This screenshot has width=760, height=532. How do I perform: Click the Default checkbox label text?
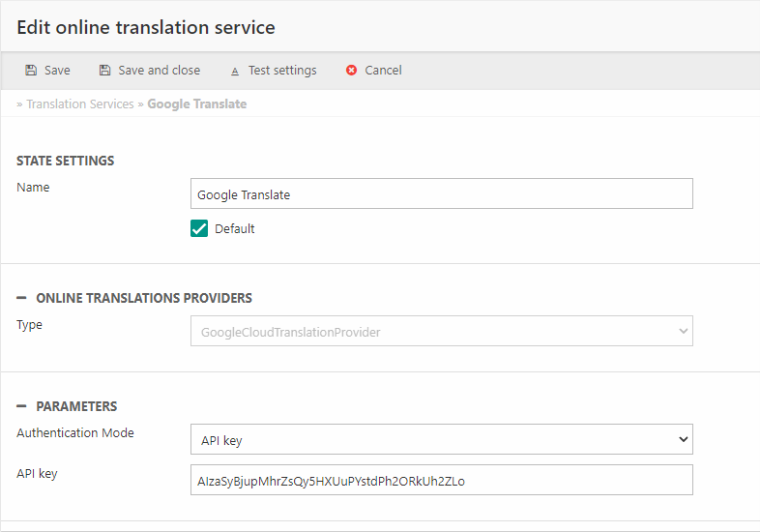click(x=234, y=229)
